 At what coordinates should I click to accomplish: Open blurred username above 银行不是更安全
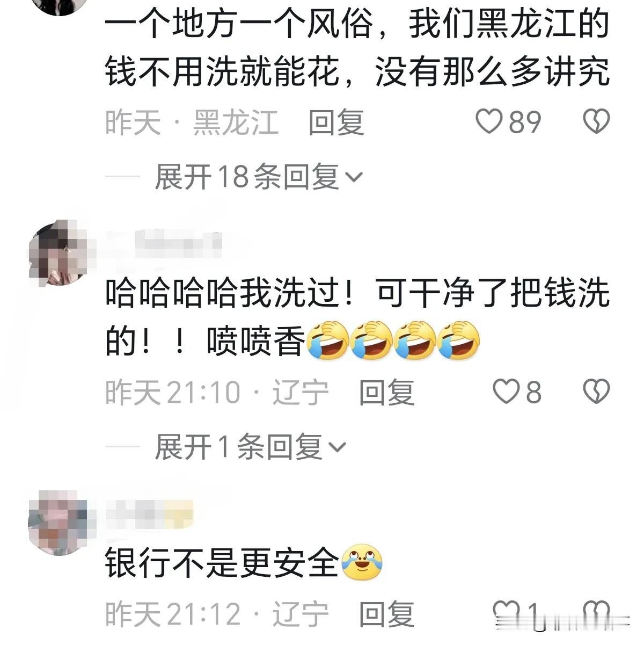[150, 512]
